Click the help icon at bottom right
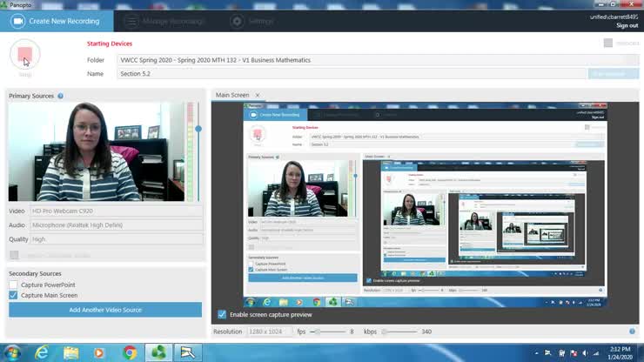The image size is (644, 362). click(x=633, y=332)
